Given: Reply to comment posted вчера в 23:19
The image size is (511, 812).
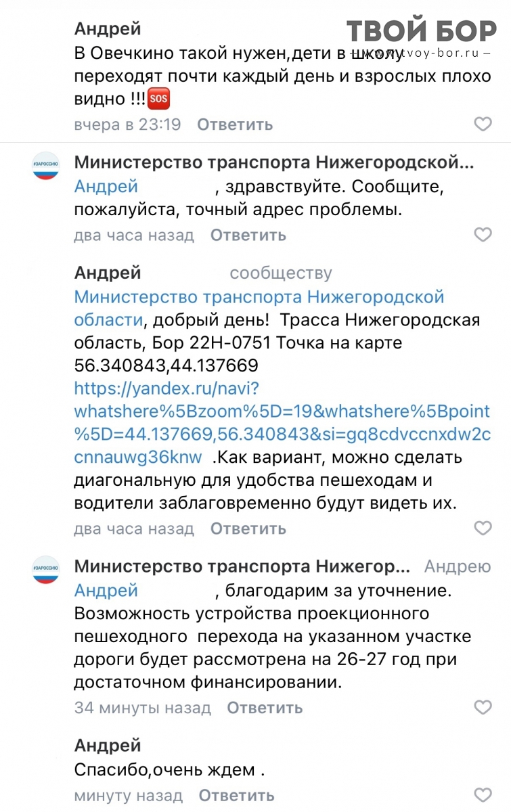Looking at the screenshot, I should point(235,125).
